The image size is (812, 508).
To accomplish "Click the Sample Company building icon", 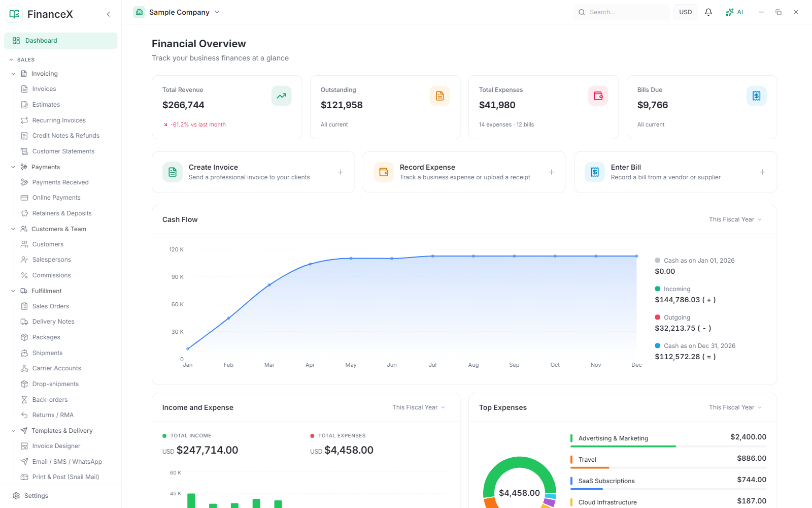I will tap(139, 12).
